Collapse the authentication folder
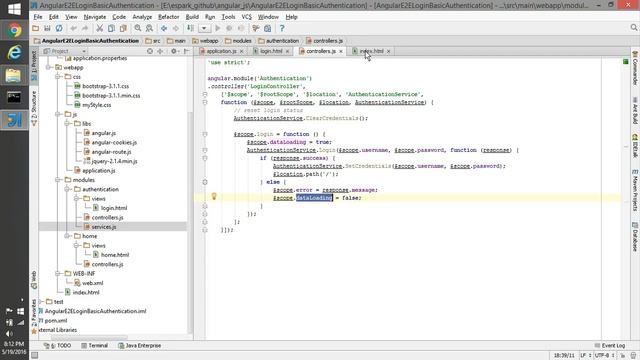 click(68, 189)
